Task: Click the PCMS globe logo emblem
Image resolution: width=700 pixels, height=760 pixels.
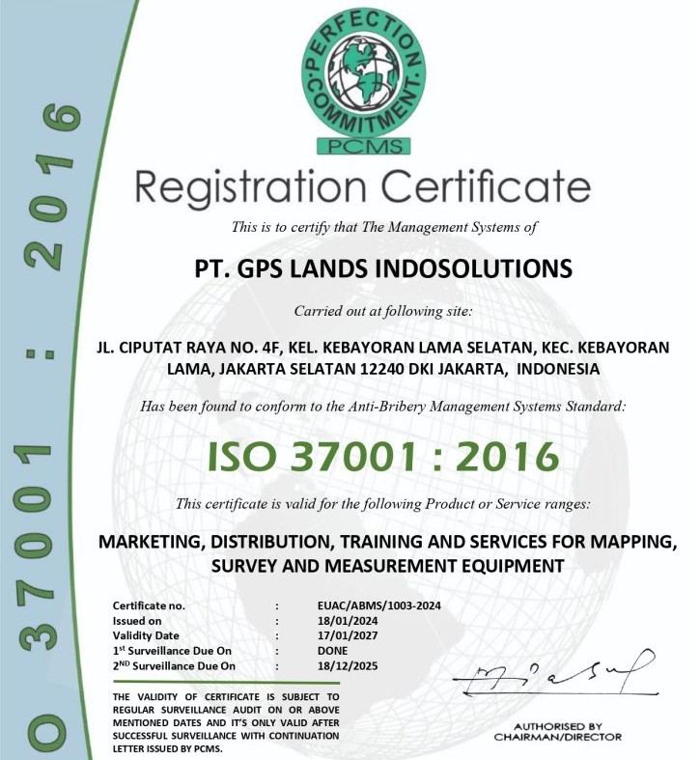Action: tap(363, 71)
